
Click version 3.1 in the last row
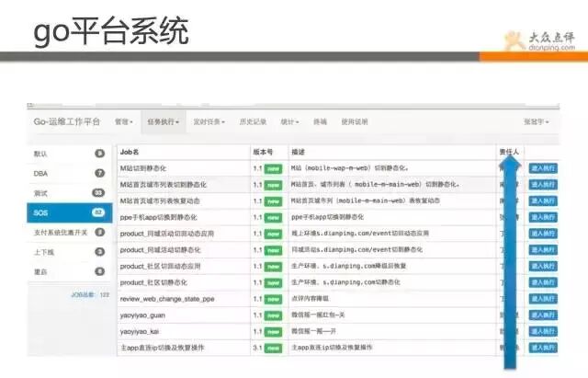[257, 348]
